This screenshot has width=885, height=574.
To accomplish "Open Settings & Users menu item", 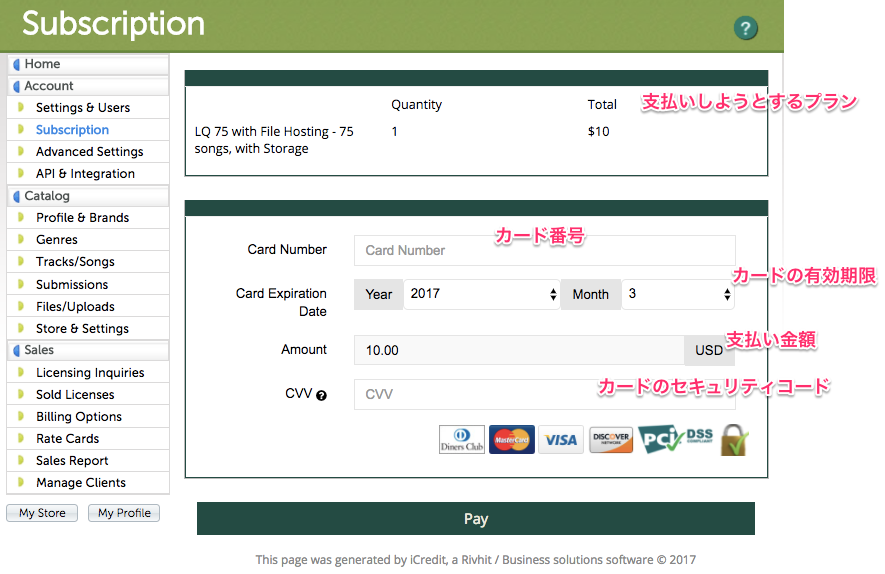I will 83,108.
